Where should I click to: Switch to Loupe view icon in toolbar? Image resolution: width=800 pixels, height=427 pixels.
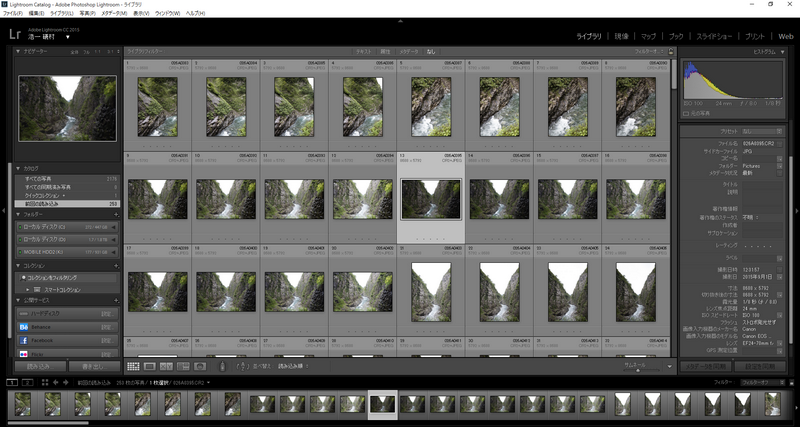click(x=149, y=366)
